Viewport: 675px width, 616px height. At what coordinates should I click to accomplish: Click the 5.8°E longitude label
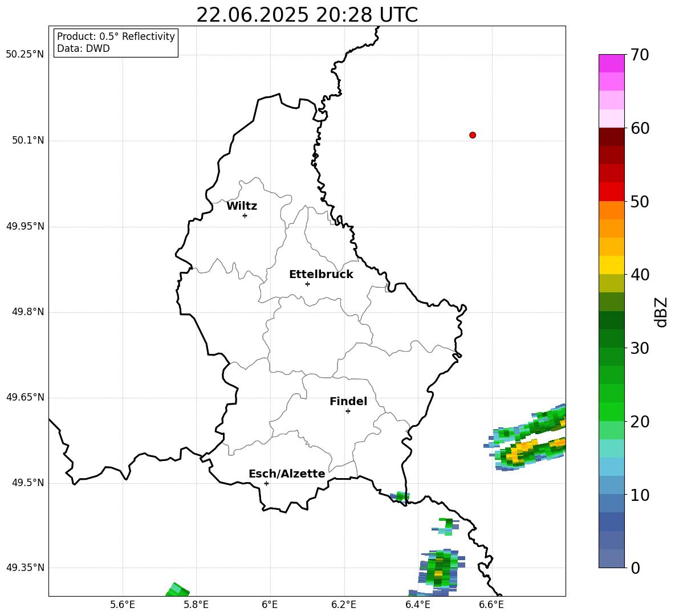point(196,605)
